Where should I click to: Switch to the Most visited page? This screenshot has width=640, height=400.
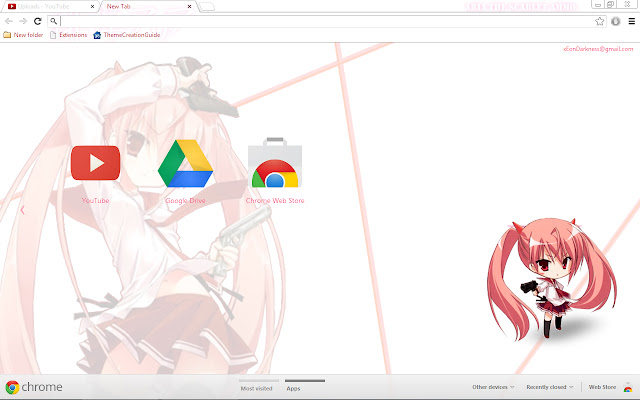point(256,388)
